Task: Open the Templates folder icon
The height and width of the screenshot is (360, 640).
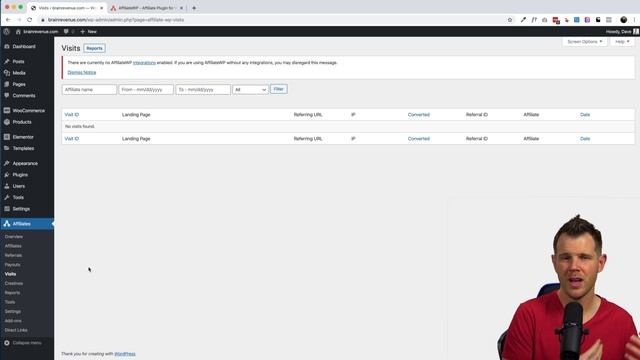Action: tap(7, 148)
